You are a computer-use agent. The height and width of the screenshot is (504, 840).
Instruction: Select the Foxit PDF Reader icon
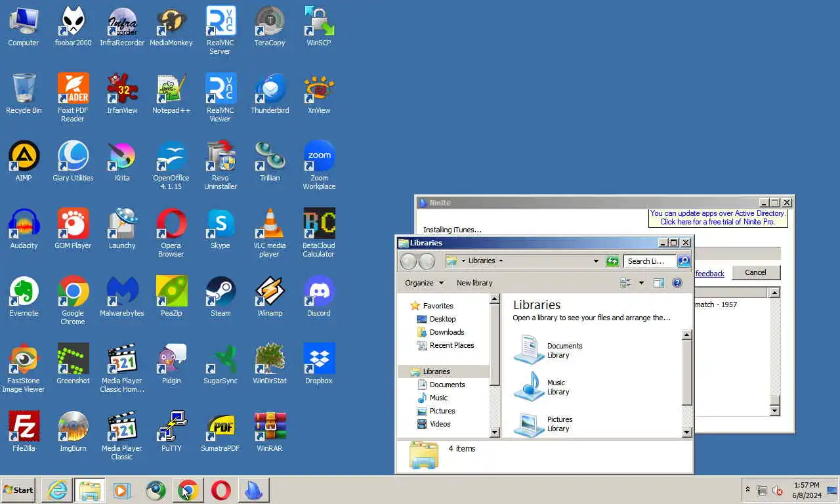73,98
